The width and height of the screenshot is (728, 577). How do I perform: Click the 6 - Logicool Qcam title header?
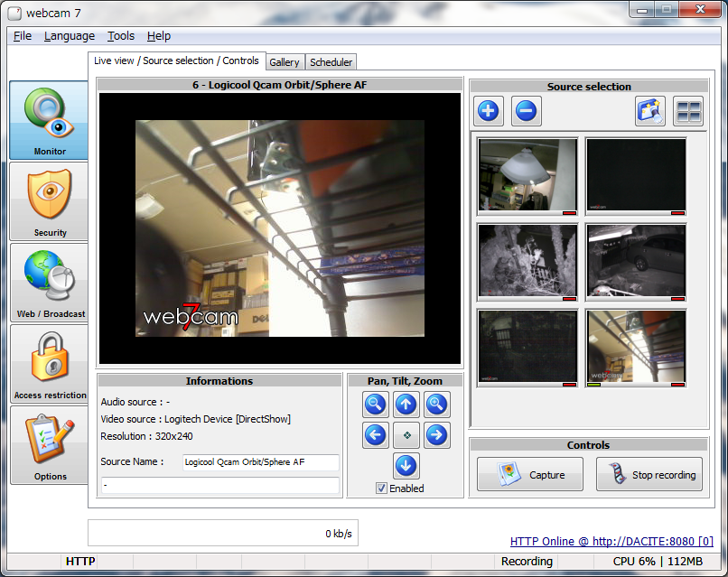pyautogui.click(x=279, y=85)
